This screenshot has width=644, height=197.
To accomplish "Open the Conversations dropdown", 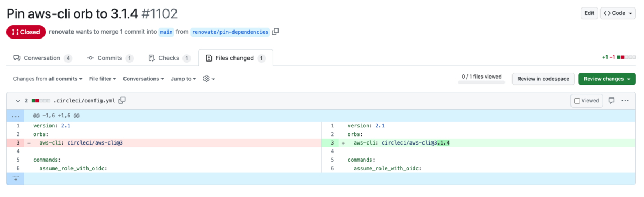I will click(143, 79).
